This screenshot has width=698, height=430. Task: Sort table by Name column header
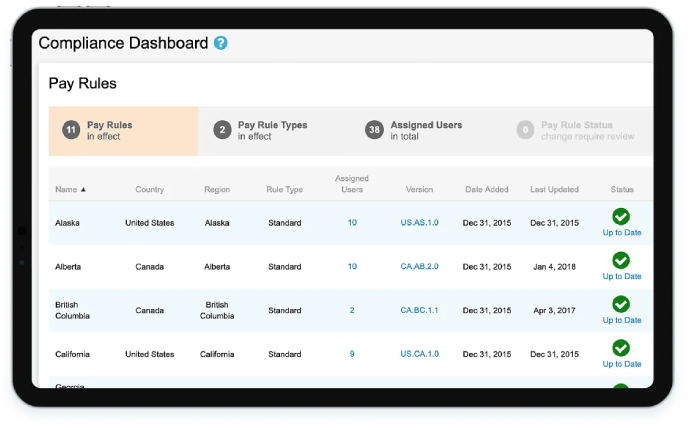70,189
